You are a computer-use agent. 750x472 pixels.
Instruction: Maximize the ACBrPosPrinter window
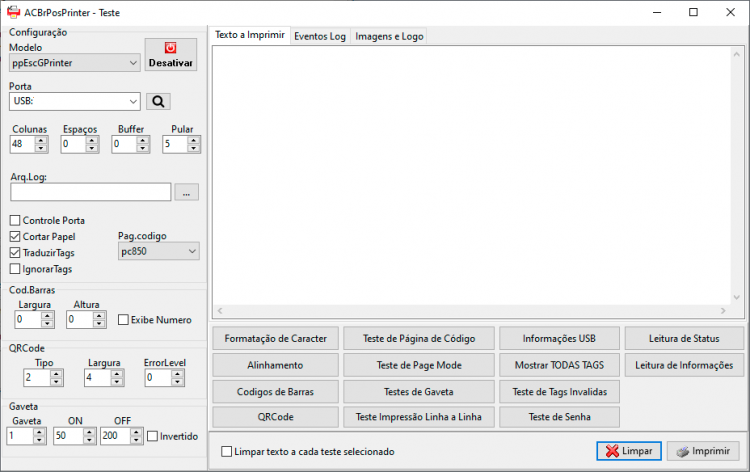(x=693, y=12)
